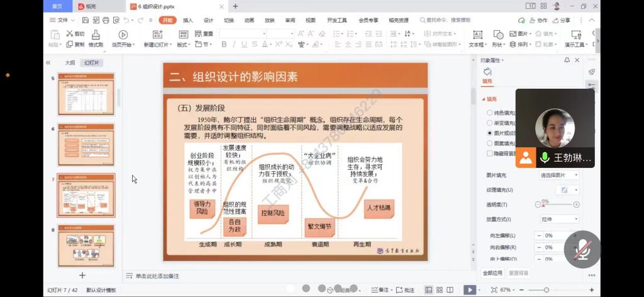Click the transparency (透明度) slider

click(557, 205)
